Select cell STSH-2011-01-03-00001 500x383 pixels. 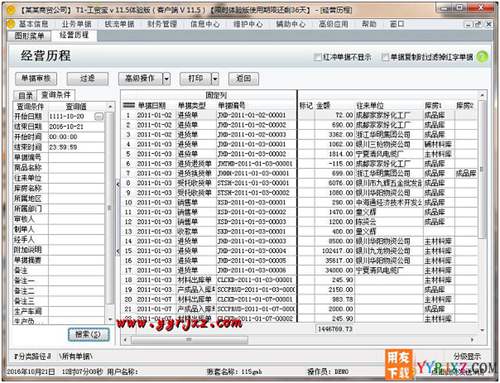256,183
